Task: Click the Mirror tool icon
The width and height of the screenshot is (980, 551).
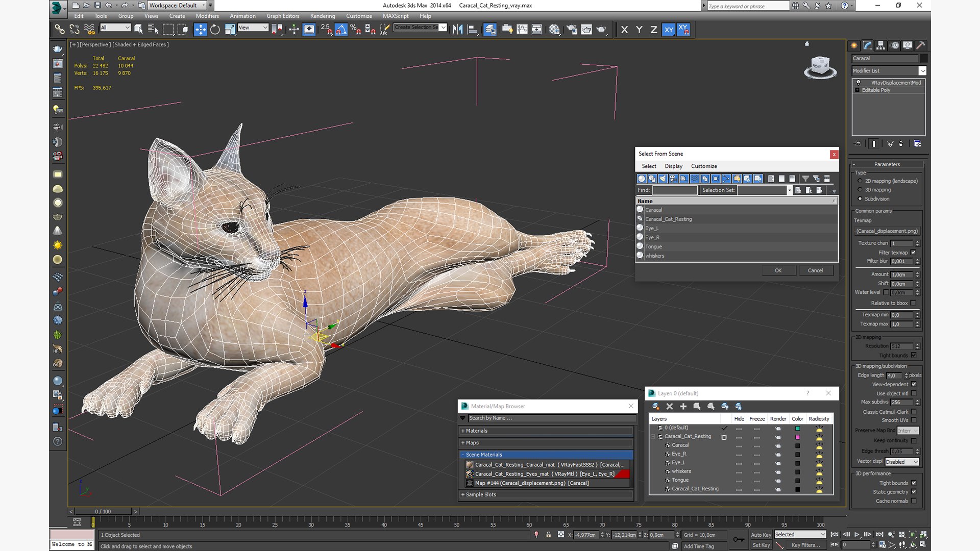Action: coord(458,30)
